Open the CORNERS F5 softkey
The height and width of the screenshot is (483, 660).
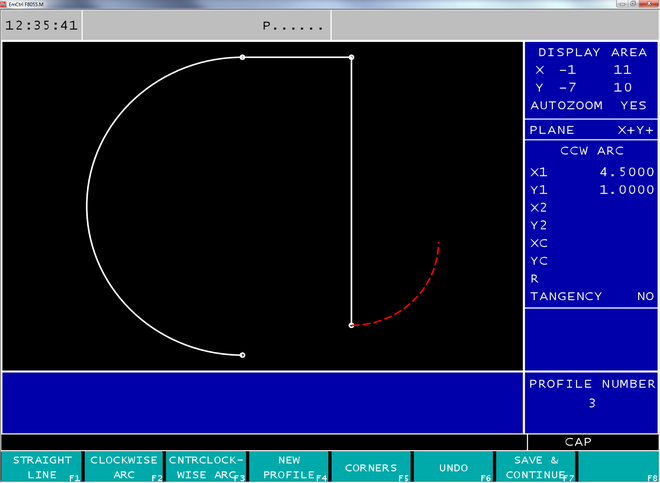point(370,467)
